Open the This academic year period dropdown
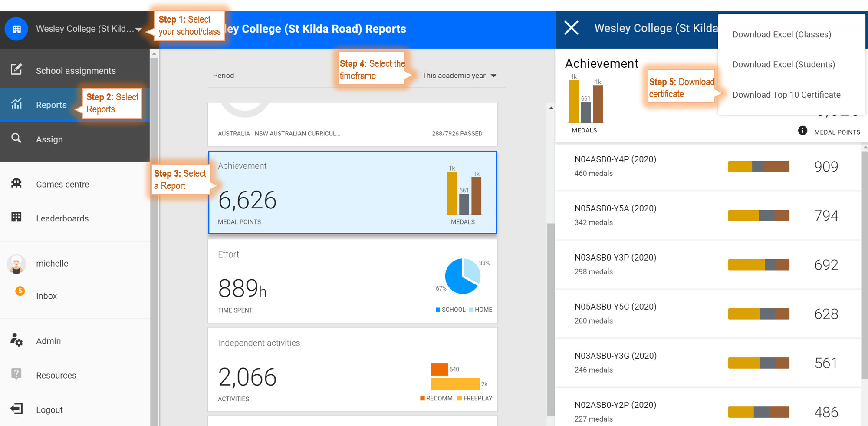The width and height of the screenshot is (868, 426). pyautogui.click(x=459, y=76)
